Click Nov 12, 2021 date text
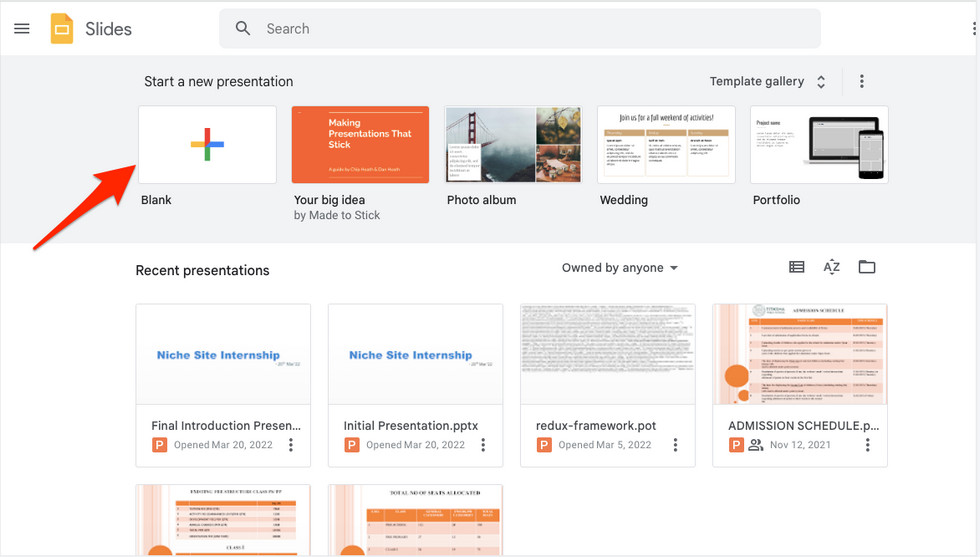The width and height of the screenshot is (980, 557). 800,445
